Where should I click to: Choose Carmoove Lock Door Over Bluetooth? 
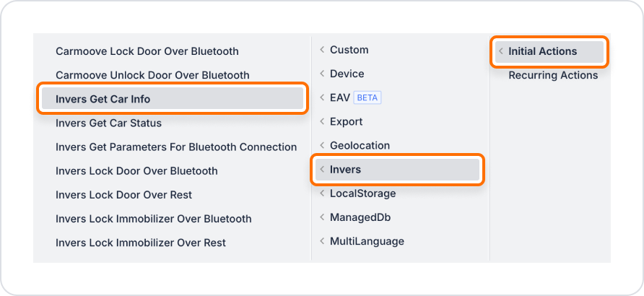point(147,51)
